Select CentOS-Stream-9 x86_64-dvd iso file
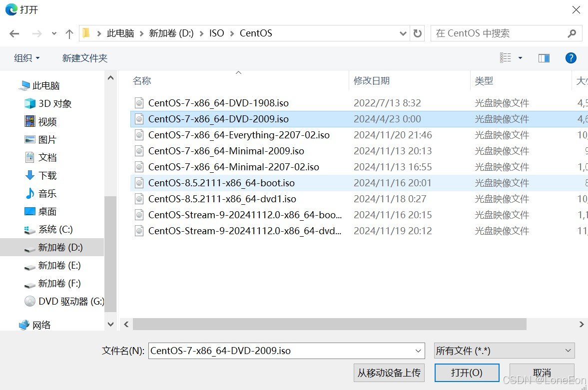The width and height of the screenshot is (588, 390). (244, 231)
